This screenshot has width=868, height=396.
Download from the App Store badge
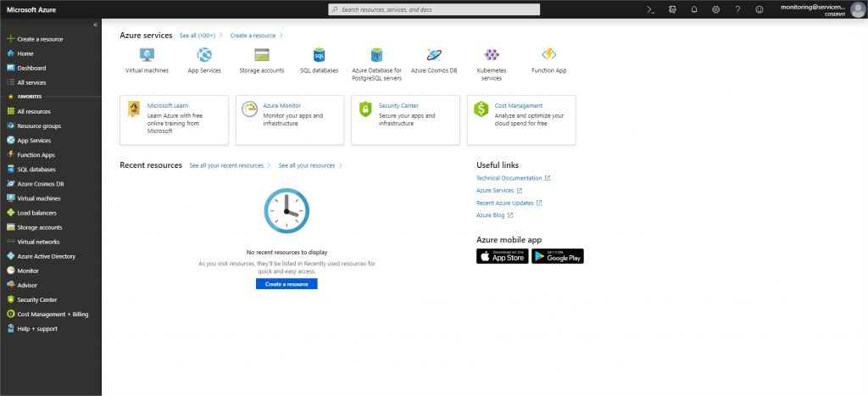tap(502, 256)
